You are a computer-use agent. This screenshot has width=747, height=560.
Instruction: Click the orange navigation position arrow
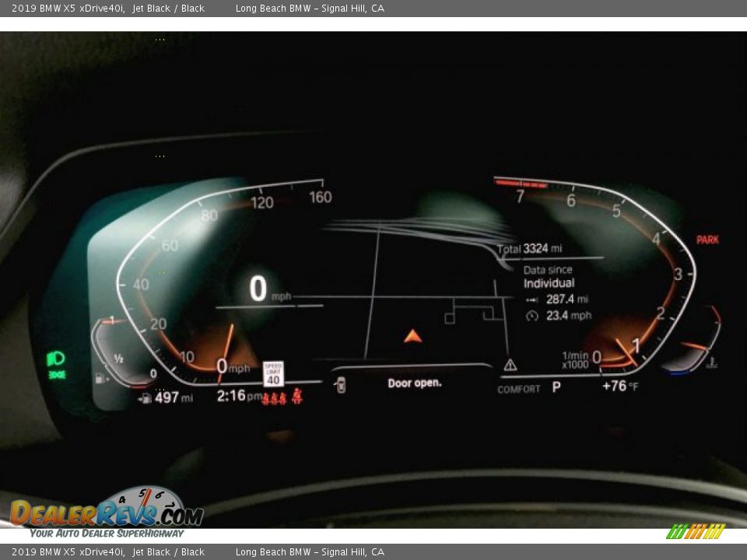pos(412,336)
